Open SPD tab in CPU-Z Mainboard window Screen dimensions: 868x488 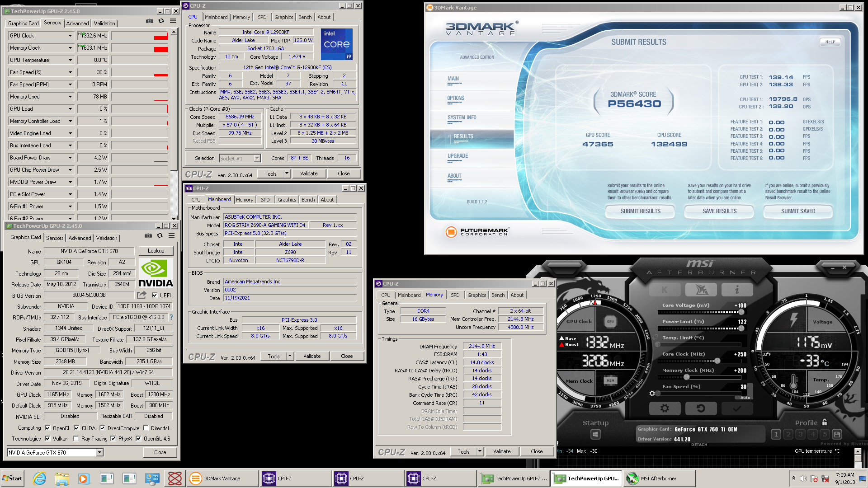[265, 200]
